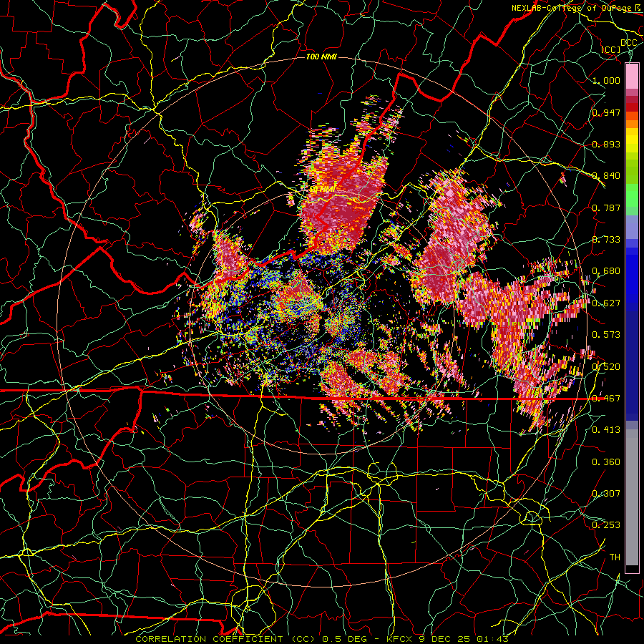The width and height of the screenshot is (644, 644).
Task: Click the 0.840 scale value
Action: 606,176
